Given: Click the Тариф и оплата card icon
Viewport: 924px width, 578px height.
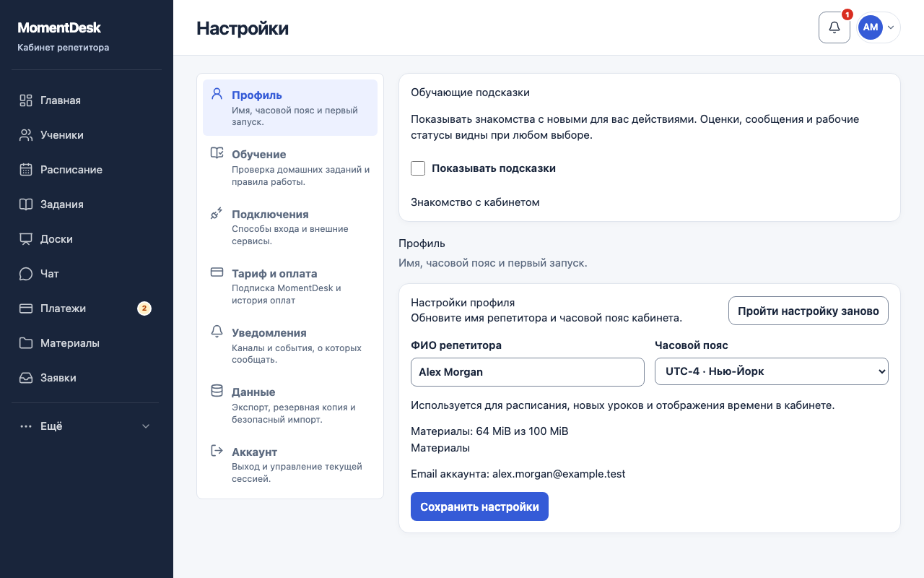Looking at the screenshot, I should coord(217,272).
